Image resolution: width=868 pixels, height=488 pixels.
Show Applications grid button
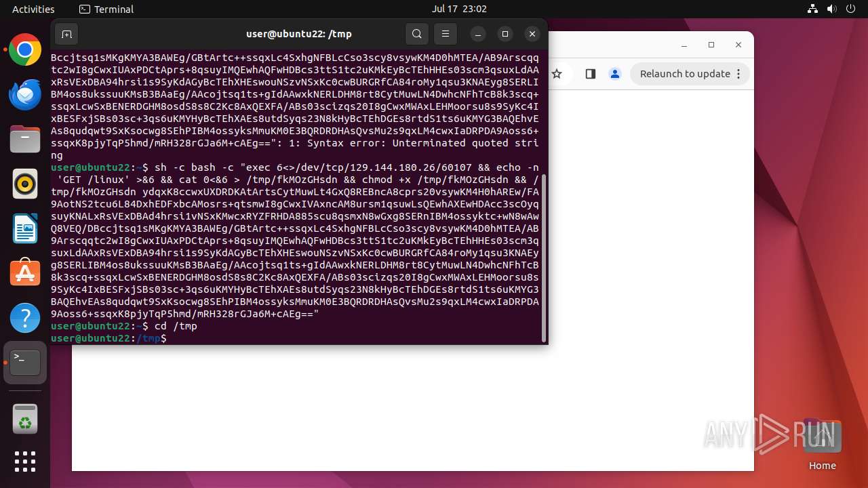coord(25,462)
